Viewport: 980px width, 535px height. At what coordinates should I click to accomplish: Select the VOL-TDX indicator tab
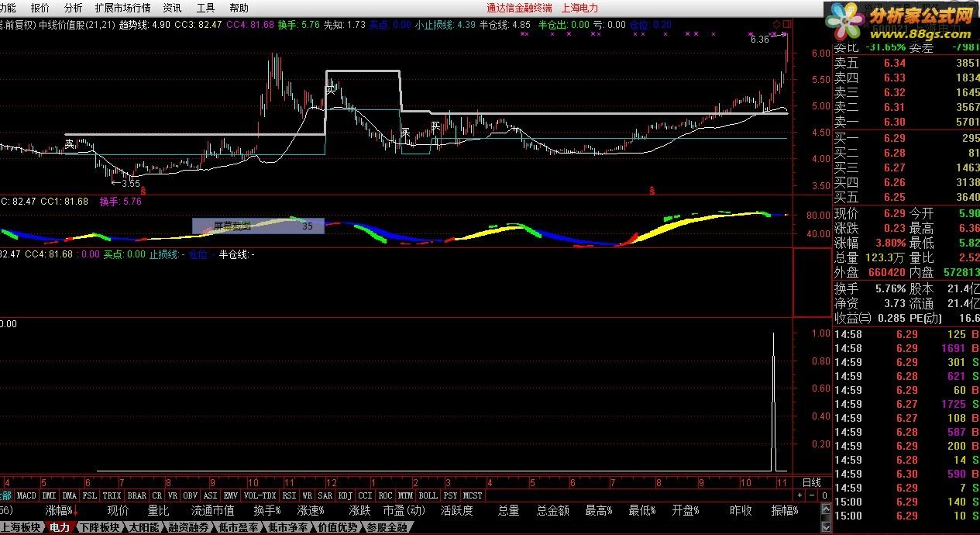tap(260, 495)
